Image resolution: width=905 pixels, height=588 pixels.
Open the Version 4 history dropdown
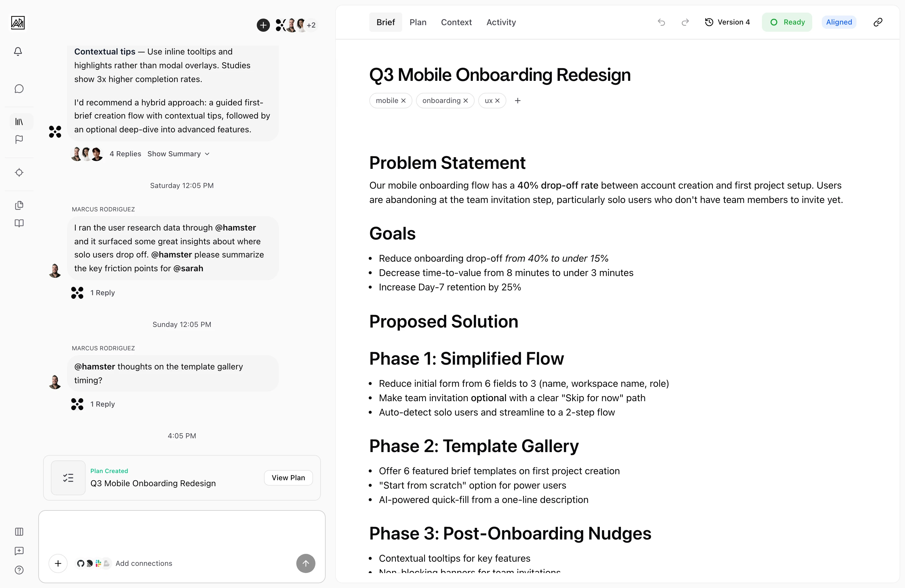[x=728, y=22]
